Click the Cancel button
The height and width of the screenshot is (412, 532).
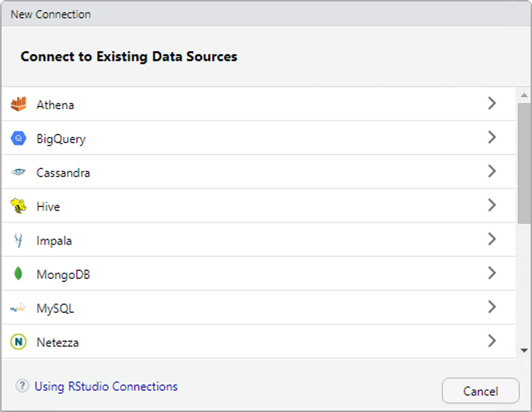[480, 391]
